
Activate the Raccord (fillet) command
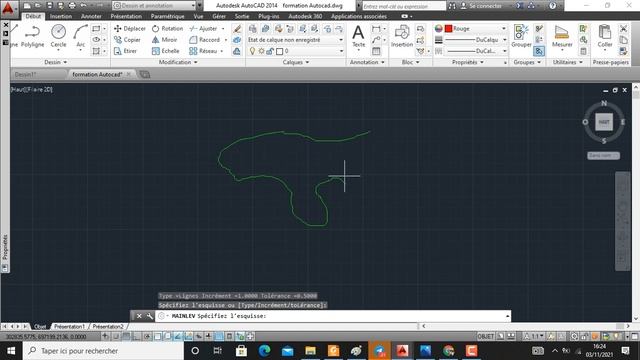pos(205,40)
